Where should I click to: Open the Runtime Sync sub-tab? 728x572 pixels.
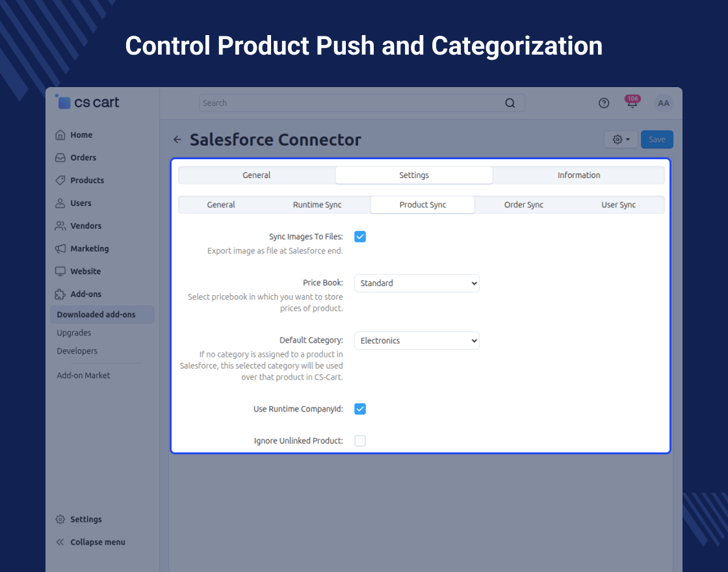[x=317, y=205]
